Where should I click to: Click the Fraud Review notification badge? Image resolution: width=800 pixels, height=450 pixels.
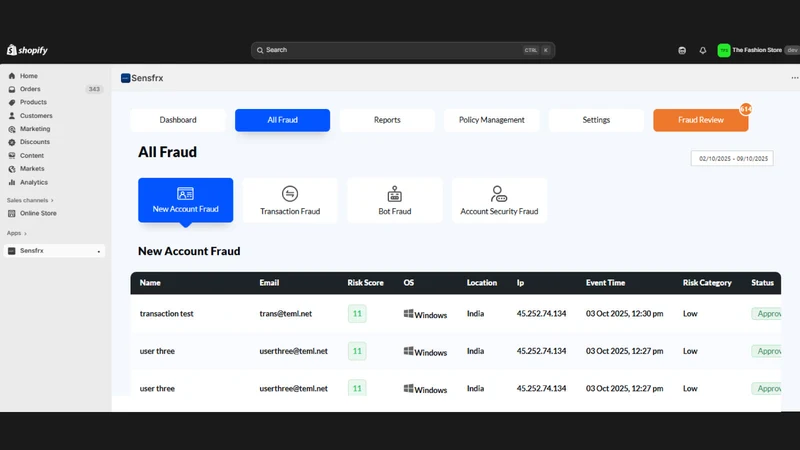point(745,109)
